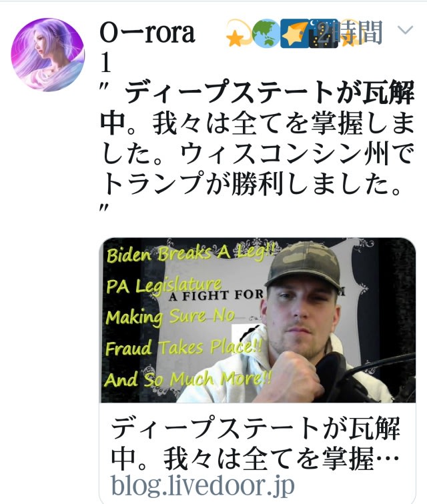The width and height of the screenshot is (427, 504).
Task: Click the Biden Breaks A Leg caption
Action: tap(191, 253)
